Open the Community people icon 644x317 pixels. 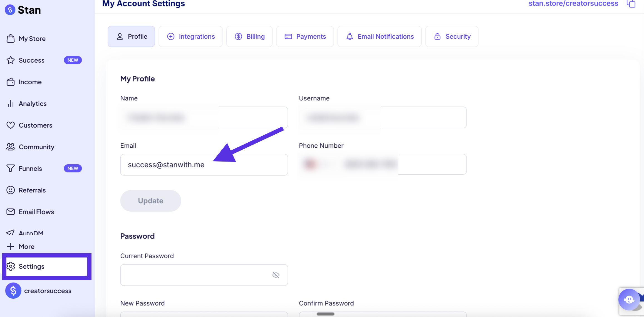coord(11,147)
